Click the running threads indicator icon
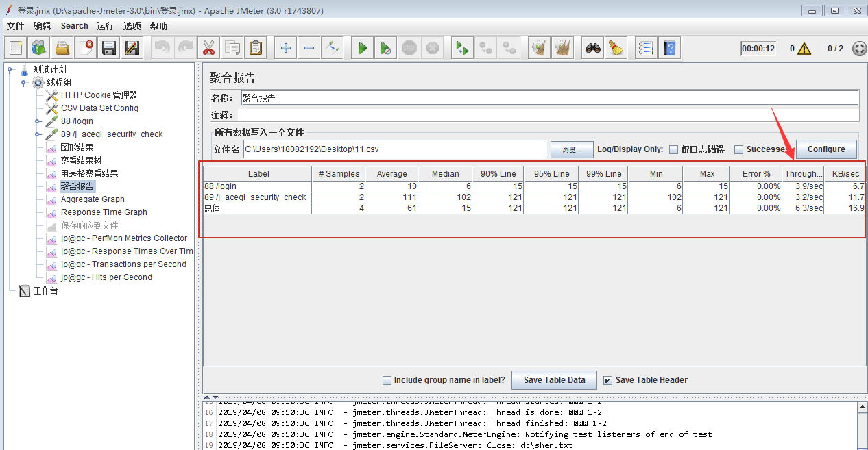Viewport: 868px width, 450px height. coord(859,49)
